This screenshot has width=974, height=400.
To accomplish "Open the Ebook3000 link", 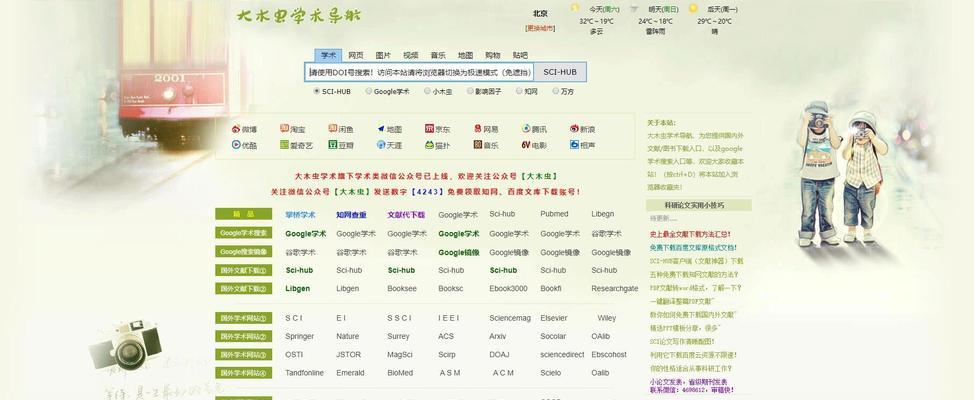I will pos(508,289).
